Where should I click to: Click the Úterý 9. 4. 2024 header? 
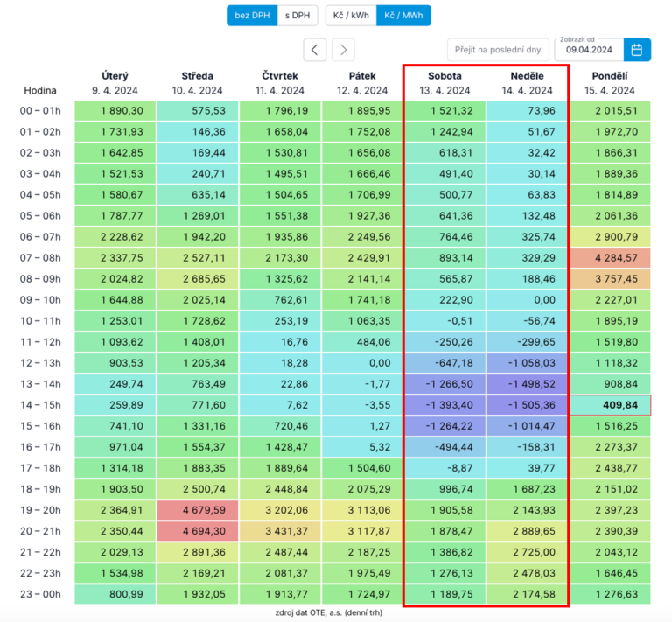click(115, 82)
